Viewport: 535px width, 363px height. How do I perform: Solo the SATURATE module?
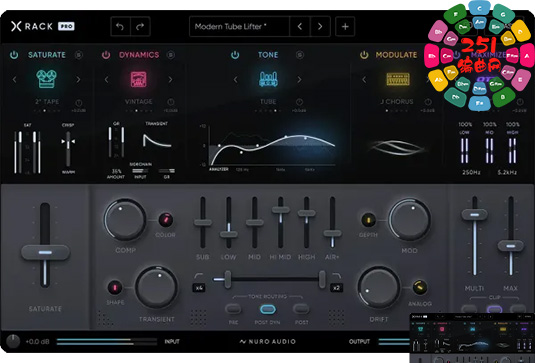(79, 55)
